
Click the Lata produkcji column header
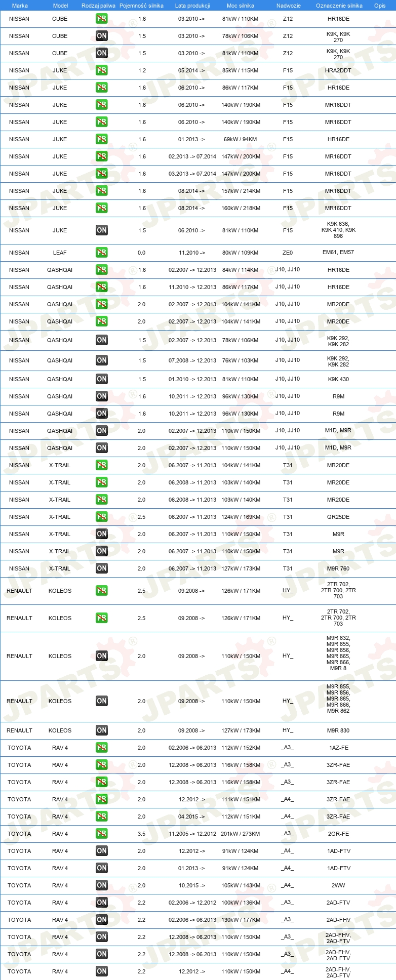[x=192, y=6]
